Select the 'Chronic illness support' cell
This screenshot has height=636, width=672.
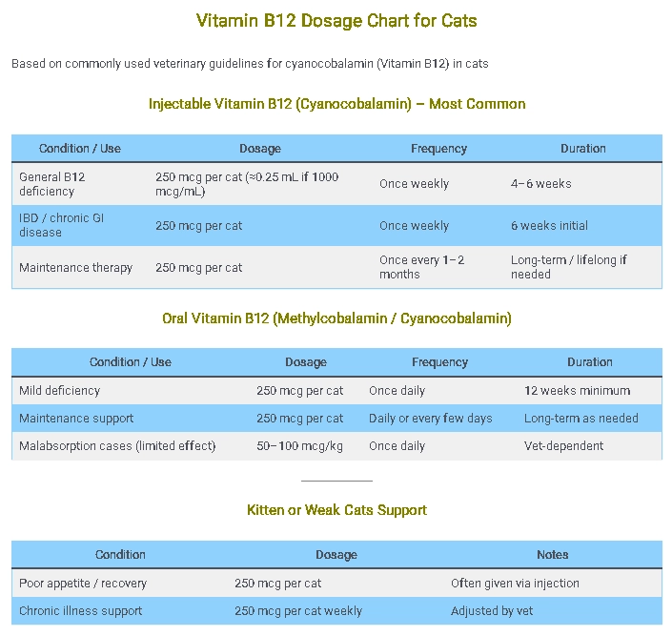pos(81,610)
